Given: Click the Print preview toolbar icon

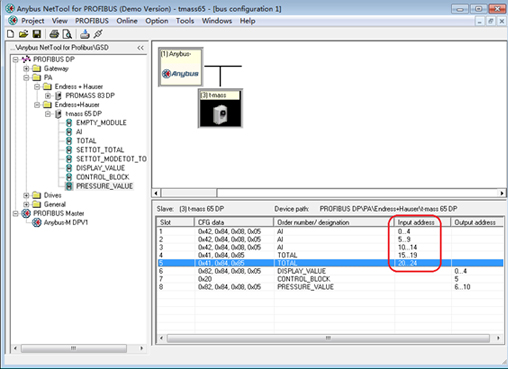Looking at the screenshot, I should pyautogui.click(x=67, y=34).
